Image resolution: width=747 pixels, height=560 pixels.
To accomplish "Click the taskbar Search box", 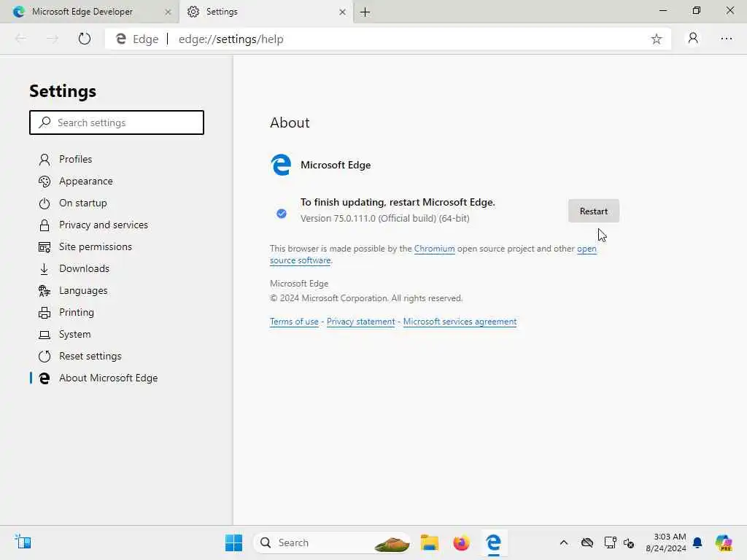I will [x=332, y=542].
